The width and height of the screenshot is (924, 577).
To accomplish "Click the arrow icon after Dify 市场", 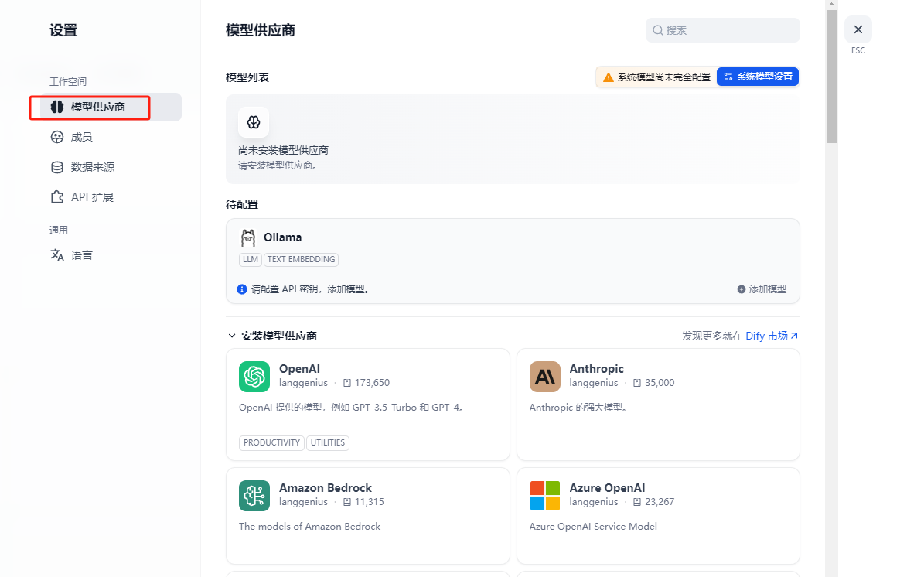I will point(794,336).
